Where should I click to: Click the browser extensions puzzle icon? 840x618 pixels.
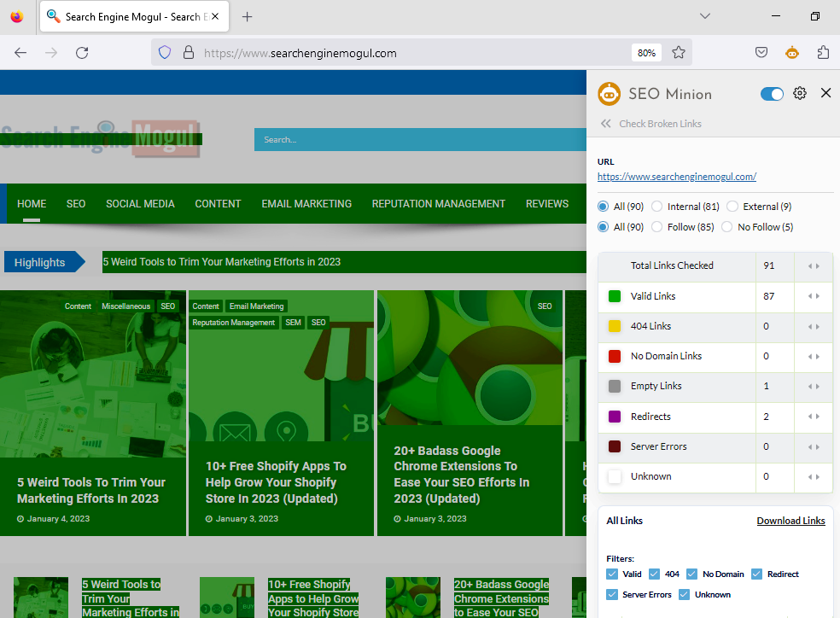tap(822, 52)
